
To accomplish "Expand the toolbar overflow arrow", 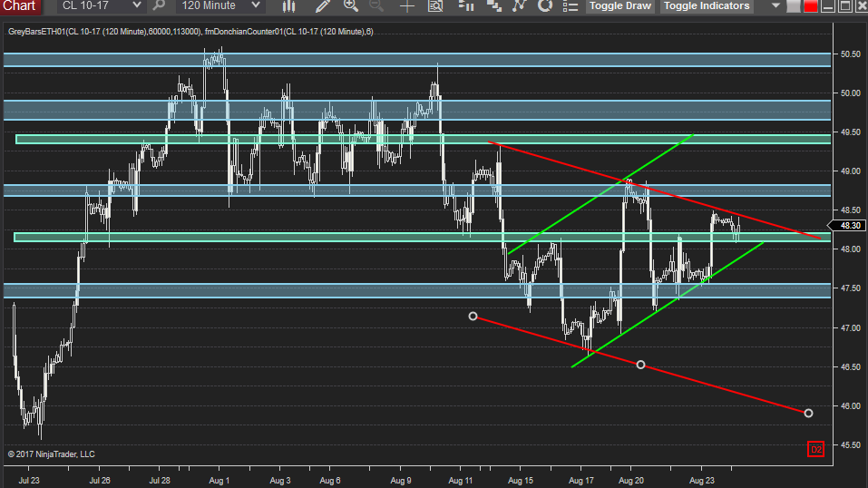I will (x=776, y=6).
